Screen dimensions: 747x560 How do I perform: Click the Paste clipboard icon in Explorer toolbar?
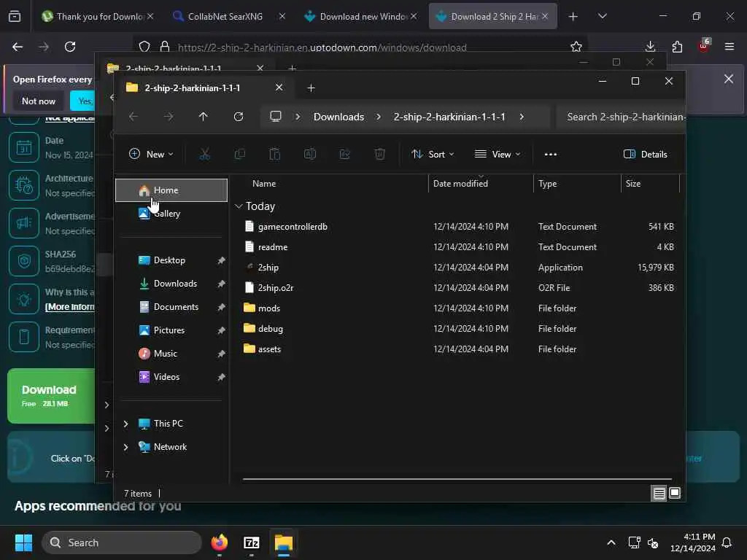click(275, 154)
